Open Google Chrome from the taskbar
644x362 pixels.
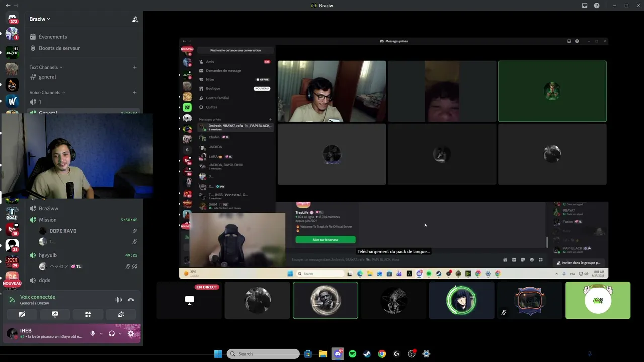click(x=382, y=354)
